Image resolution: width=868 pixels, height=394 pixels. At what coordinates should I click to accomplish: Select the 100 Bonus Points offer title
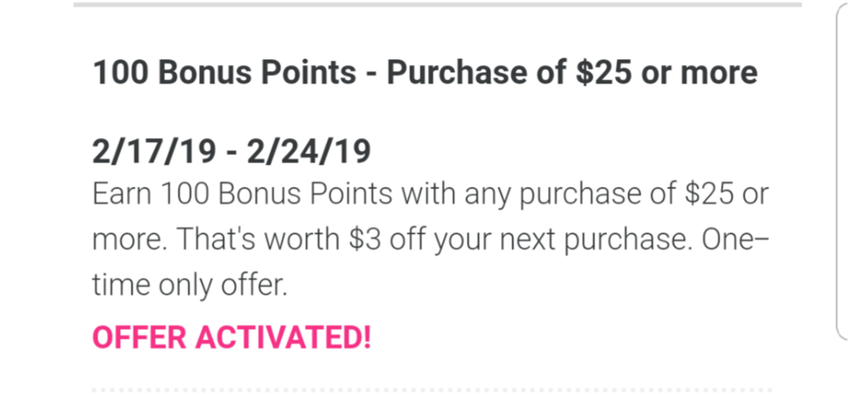424,73
